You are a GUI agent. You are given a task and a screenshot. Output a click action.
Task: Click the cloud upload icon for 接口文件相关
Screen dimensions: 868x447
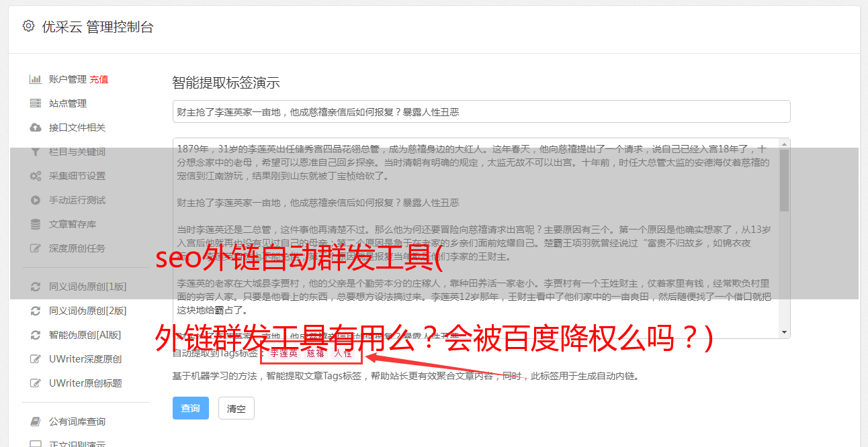coord(36,128)
